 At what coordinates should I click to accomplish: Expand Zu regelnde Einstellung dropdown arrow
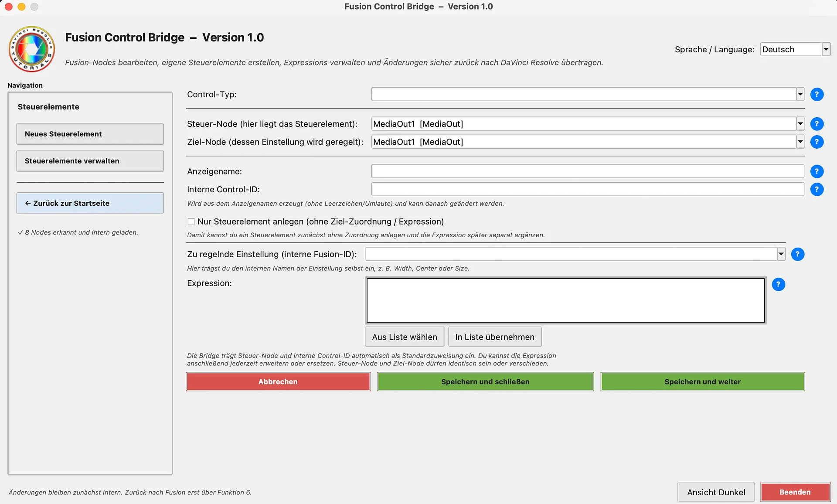click(781, 254)
